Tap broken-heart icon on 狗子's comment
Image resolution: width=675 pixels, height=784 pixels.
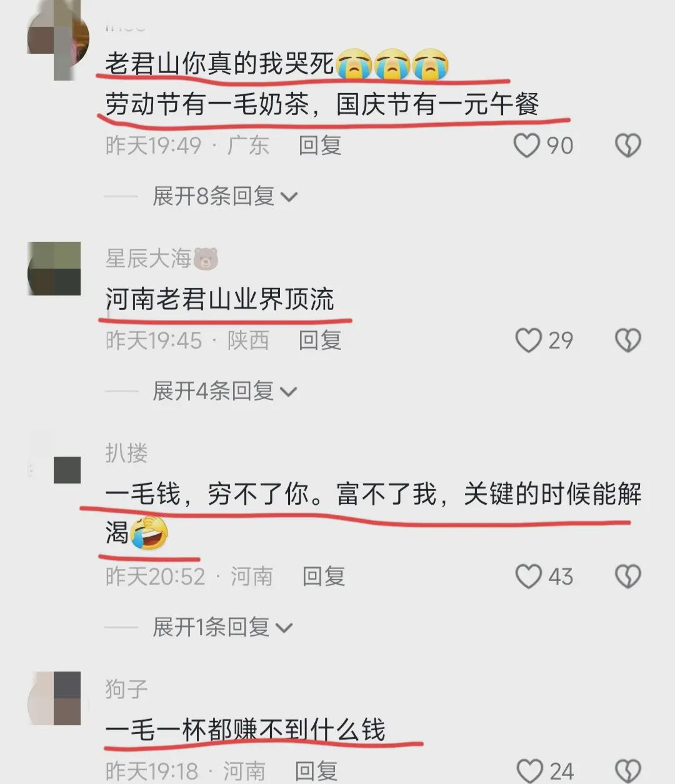(628, 771)
